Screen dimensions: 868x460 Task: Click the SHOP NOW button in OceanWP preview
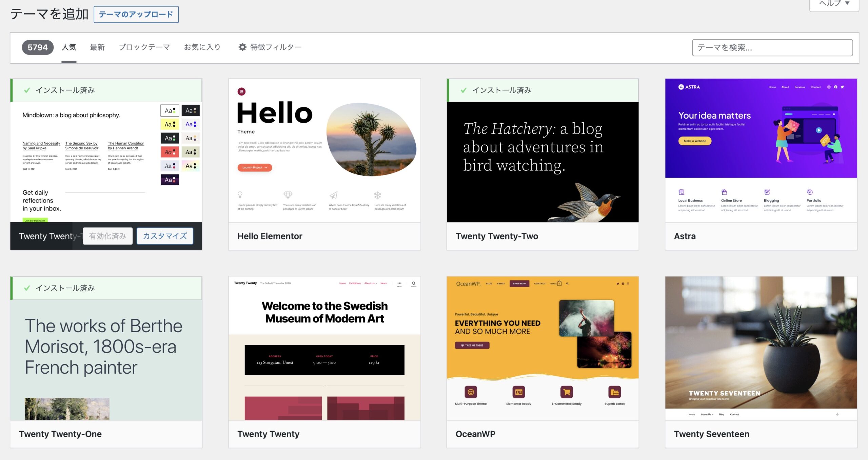[x=519, y=284]
